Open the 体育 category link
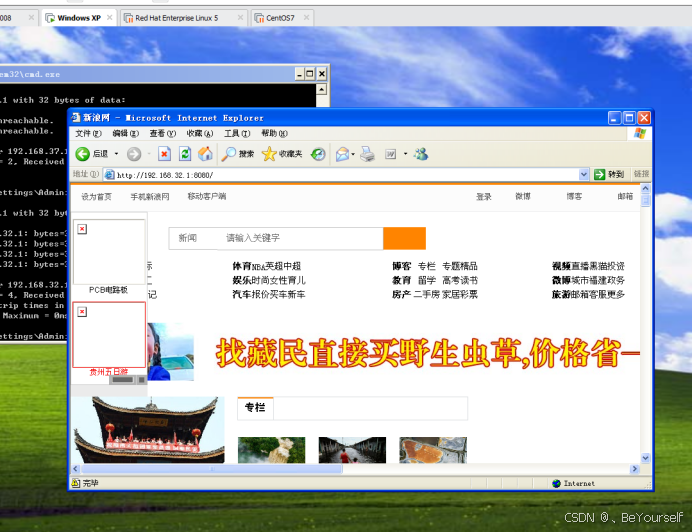 click(x=241, y=266)
